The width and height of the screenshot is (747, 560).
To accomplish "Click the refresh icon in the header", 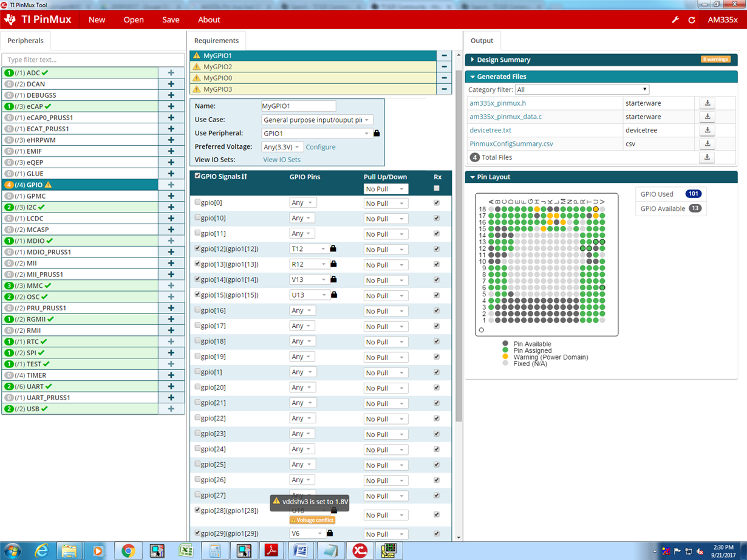I will 692,20.
